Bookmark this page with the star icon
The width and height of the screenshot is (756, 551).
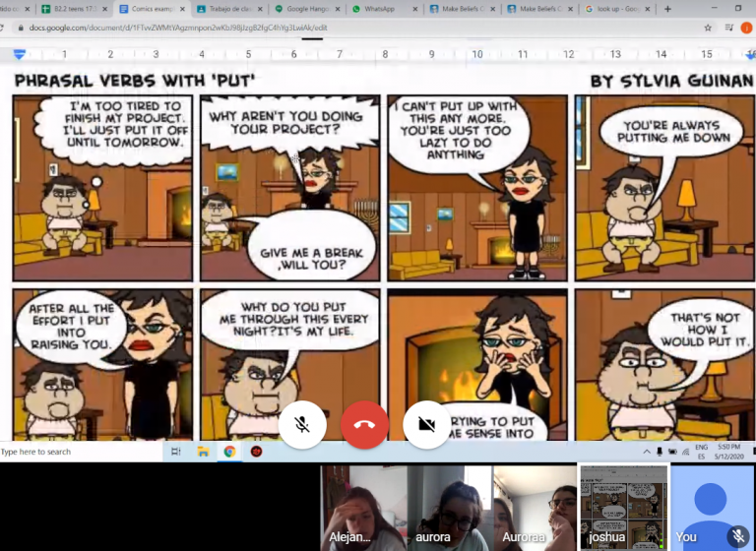tap(708, 28)
